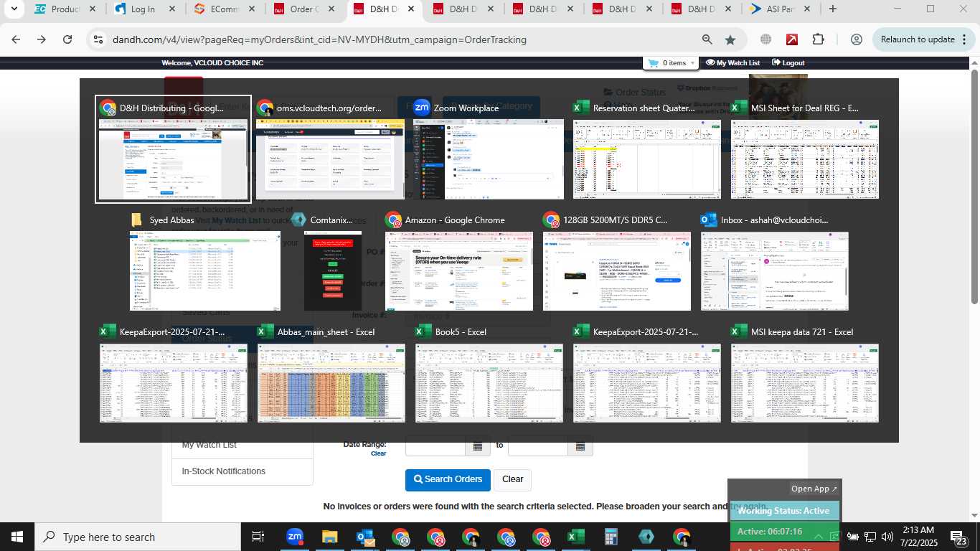Close the ASI Par tab
Image resolution: width=980 pixels, height=551 pixels.
pos(806,9)
